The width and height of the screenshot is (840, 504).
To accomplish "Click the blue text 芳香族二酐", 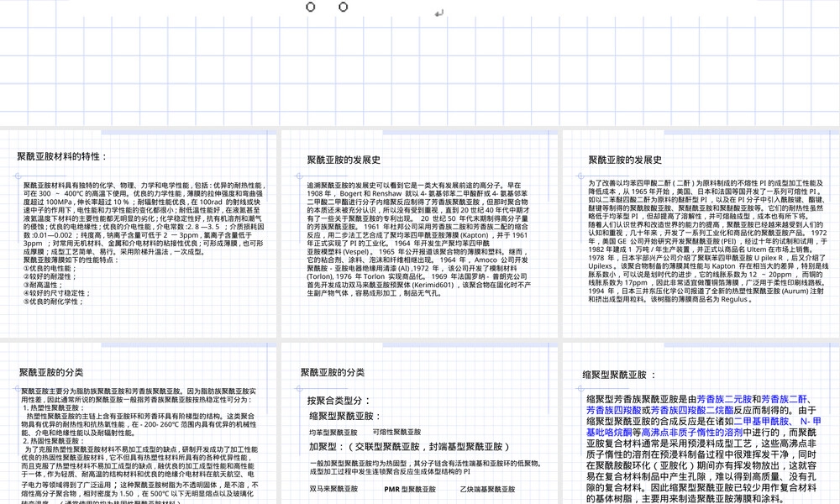I will click(x=785, y=399).
